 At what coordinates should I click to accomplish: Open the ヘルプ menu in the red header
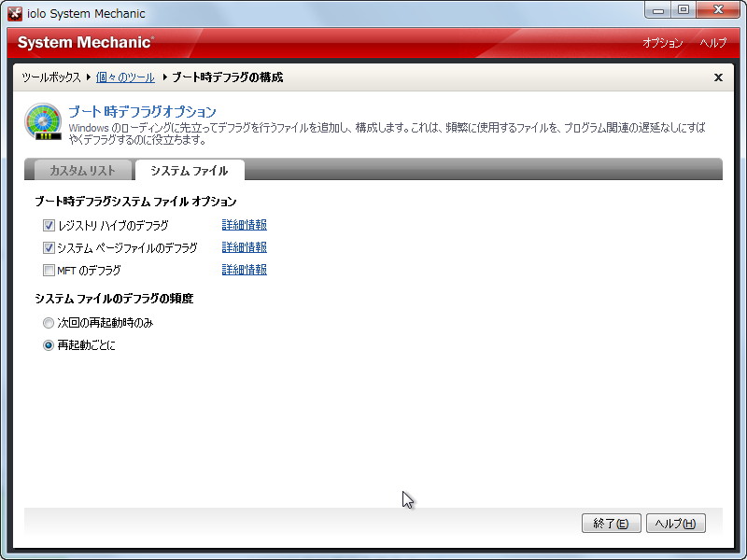point(713,43)
